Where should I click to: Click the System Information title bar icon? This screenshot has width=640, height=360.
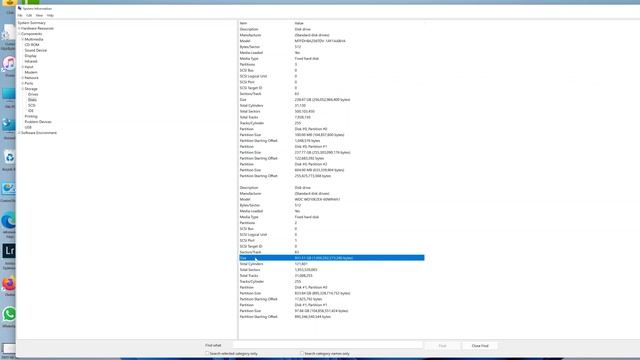tap(19, 8)
